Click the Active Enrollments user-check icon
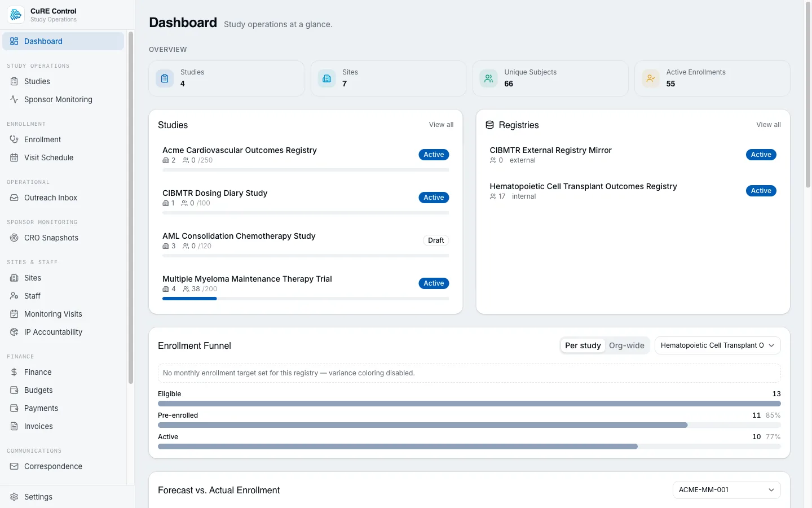Image resolution: width=812 pixels, height=508 pixels. (650, 78)
